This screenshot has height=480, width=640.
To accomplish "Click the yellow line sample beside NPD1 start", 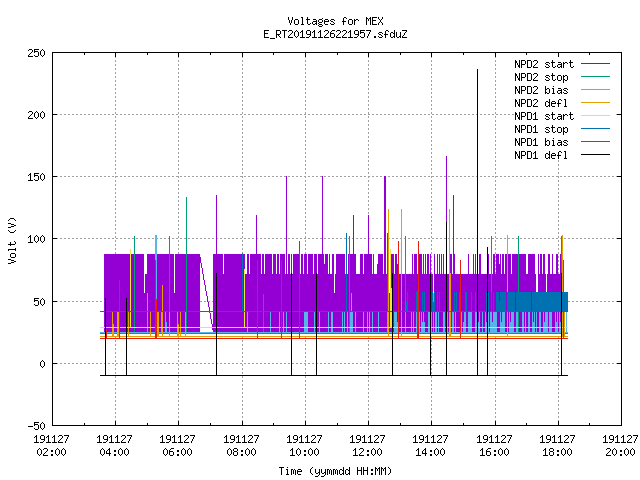I will (x=596, y=116).
